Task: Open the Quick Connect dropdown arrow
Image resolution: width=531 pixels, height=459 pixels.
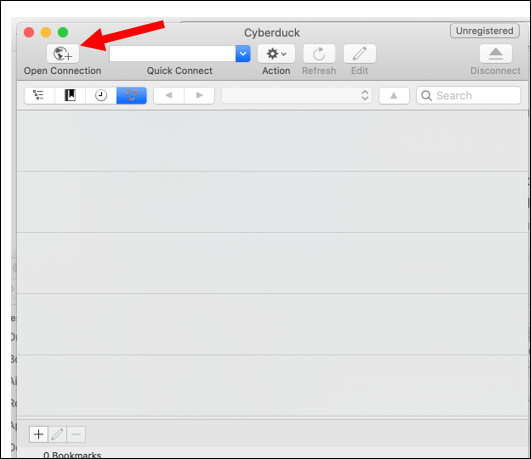Action: tap(243, 54)
